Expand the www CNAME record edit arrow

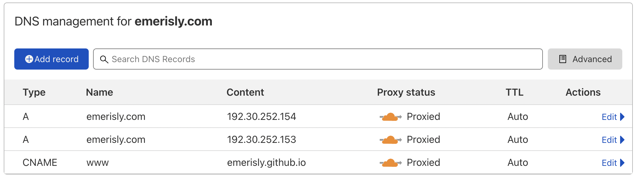622,163
